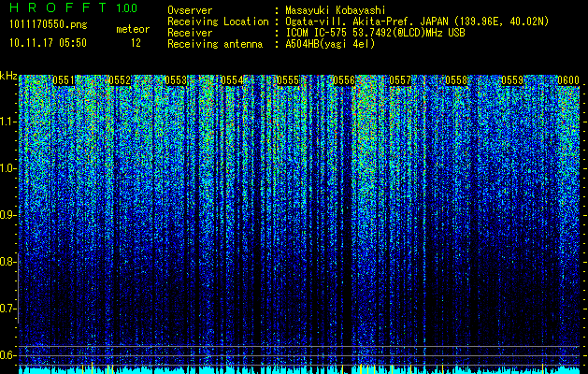Click the 1.1 frequency axis label

(x=7, y=122)
